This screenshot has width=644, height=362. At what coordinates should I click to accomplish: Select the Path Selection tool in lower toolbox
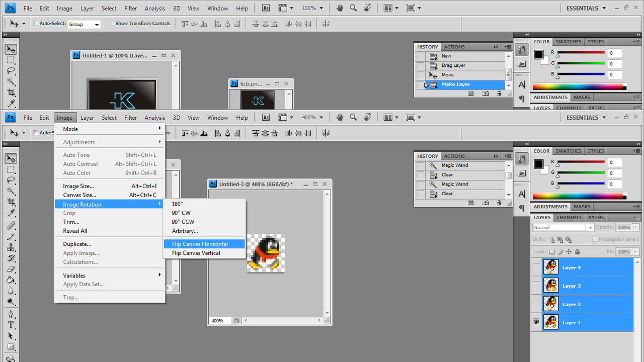click(x=11, y=336)
